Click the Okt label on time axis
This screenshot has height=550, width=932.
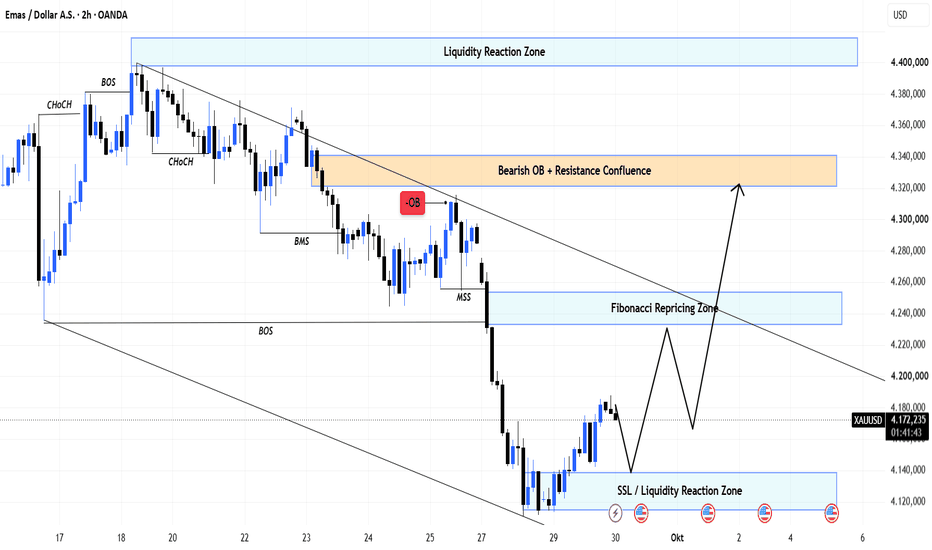677,538
